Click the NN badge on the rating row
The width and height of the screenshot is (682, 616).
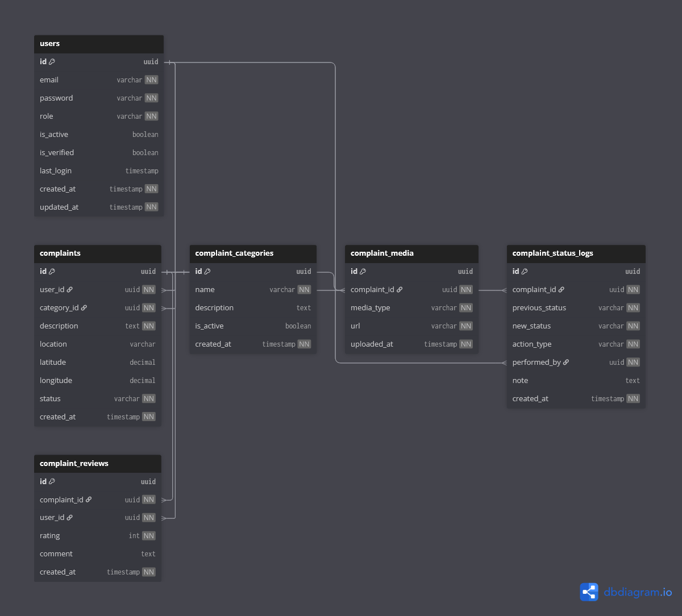149,536
